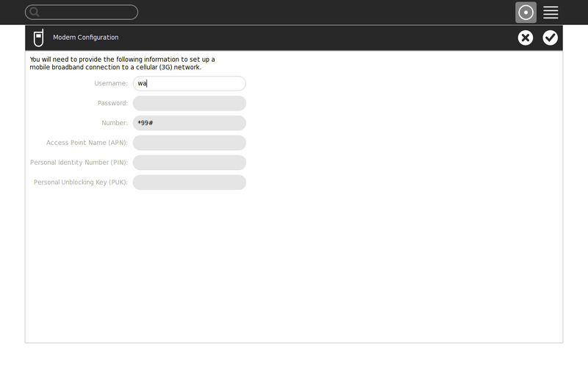The width and height of the screenshot is (588, 368).
Task: Click into the Username field
Action: (189, 84)
